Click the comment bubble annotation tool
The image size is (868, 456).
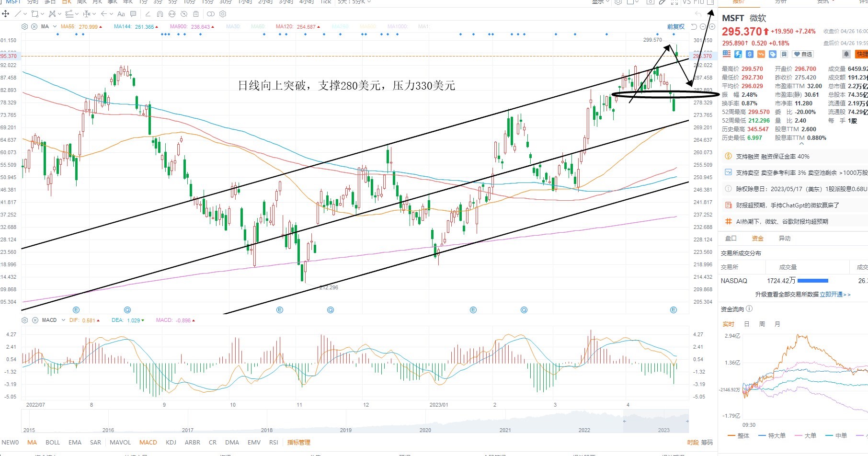(x=133, y=13)
